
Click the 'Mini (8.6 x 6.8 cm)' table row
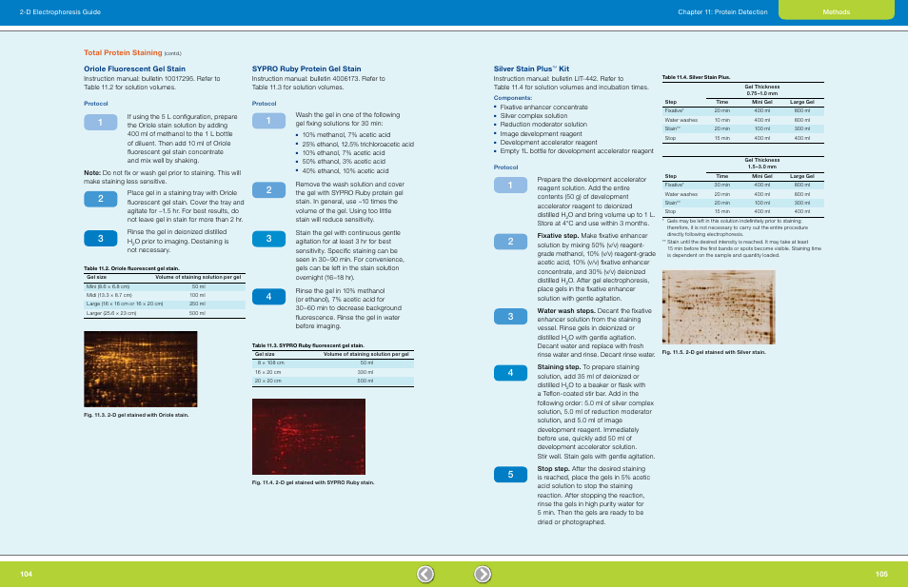[165, 286]
